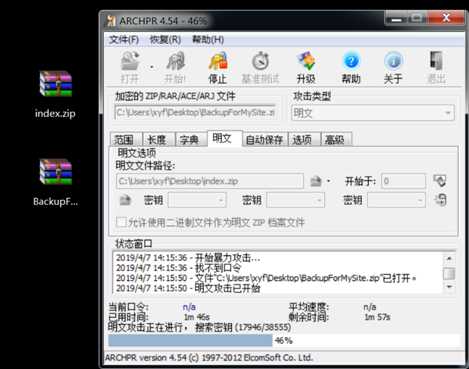469x369 pixels.
Task: Click the 1m 46s elapsed time value
Action: pyautogui.click(x=196, y=317)
